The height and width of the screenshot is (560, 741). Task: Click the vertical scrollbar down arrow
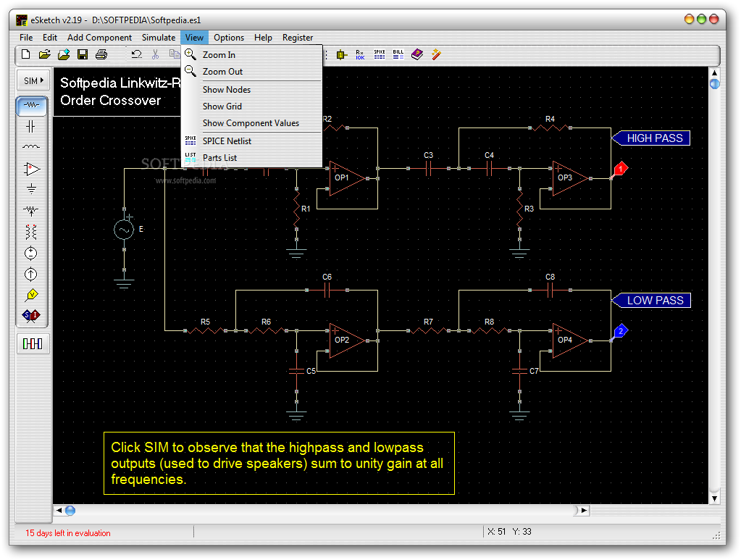click(x=714, y=498)
